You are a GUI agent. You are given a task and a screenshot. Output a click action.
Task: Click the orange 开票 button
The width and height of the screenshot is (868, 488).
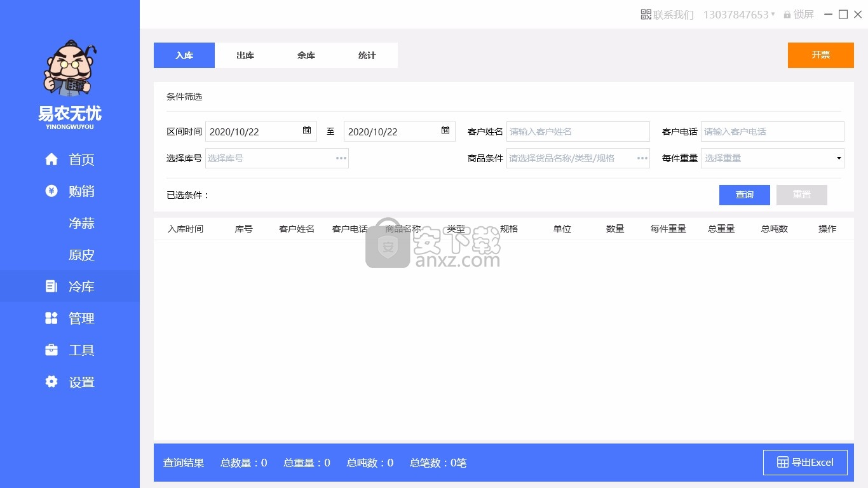click(x=821, y=55)
